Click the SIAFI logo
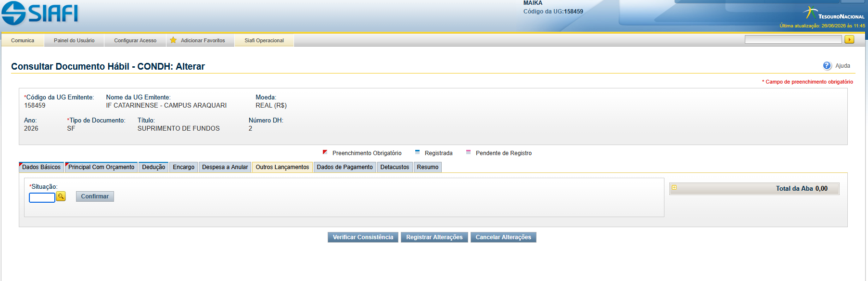Viewport: 868px width, 281px height. click(x=39, y=13)
